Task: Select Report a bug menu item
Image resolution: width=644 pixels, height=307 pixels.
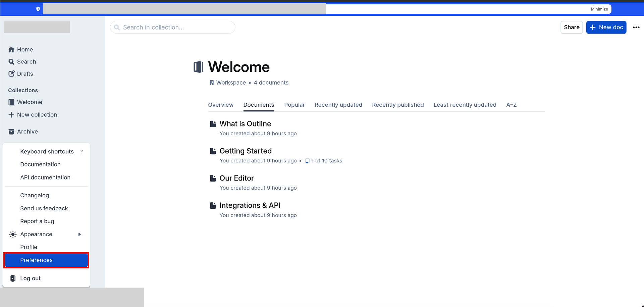Action: click(x=46, y=221)
